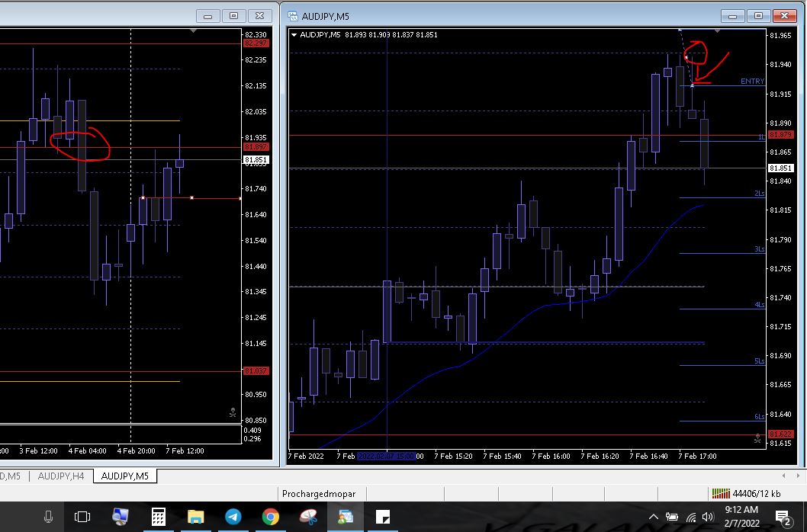Click the AUDJPY,M5 chart window icon
Image resolution: width=807 pixels, height=532 pixels.
click(x=293, y=15)
